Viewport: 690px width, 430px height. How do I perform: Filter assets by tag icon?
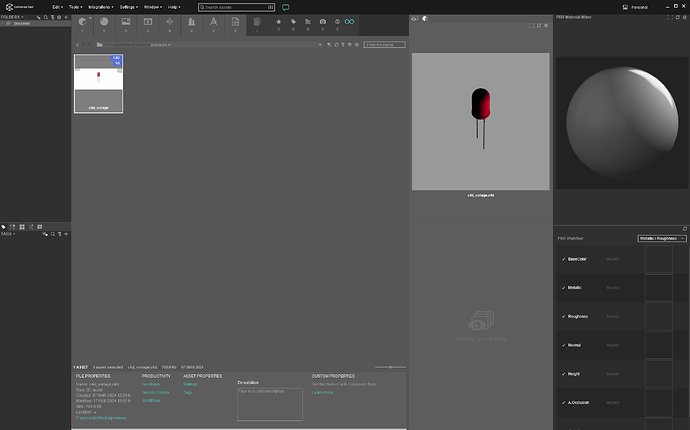293,22
